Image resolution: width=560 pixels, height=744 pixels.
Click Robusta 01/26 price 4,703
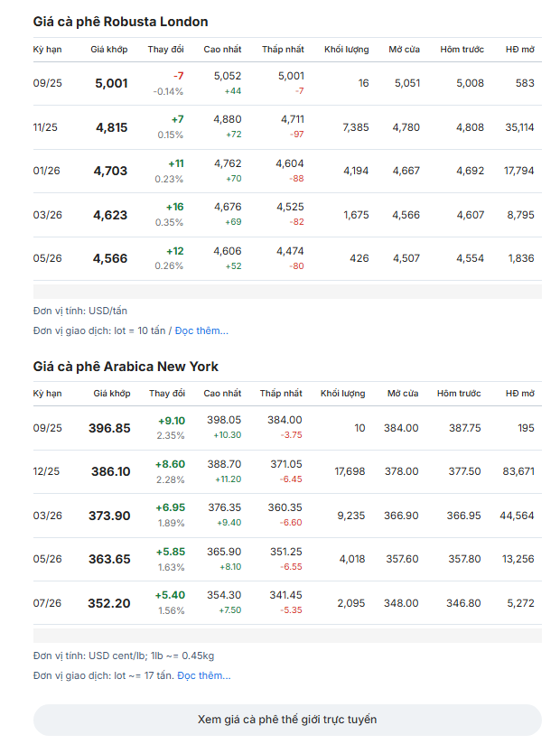tap(110, 171)
